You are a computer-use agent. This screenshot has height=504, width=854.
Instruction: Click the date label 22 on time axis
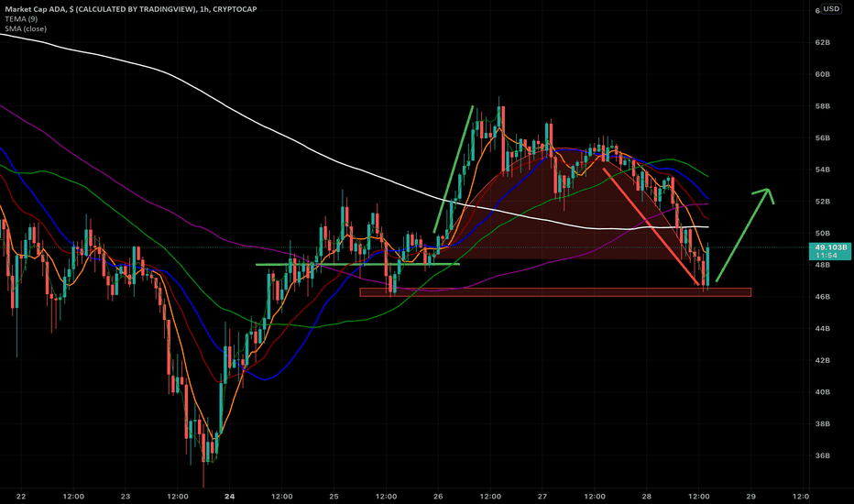tap(21, 497)
